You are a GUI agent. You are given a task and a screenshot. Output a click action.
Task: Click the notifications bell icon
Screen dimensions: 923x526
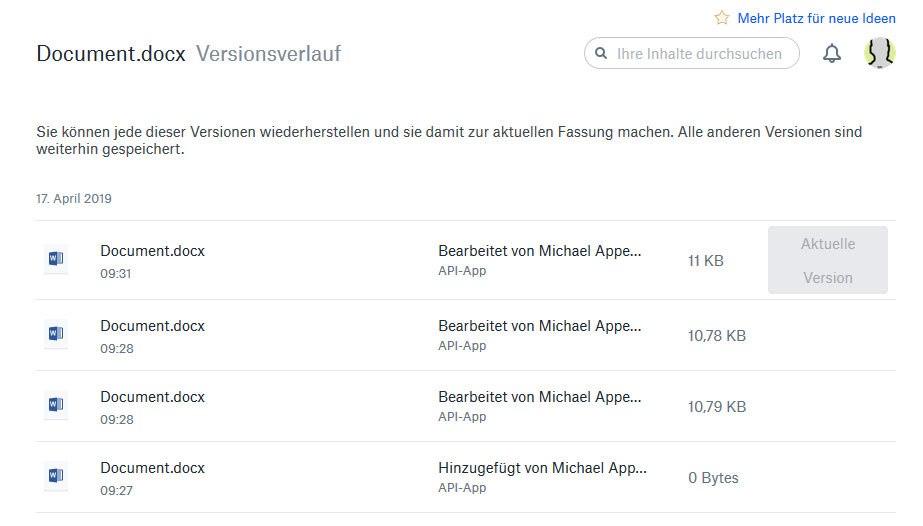tap(832, 54)
